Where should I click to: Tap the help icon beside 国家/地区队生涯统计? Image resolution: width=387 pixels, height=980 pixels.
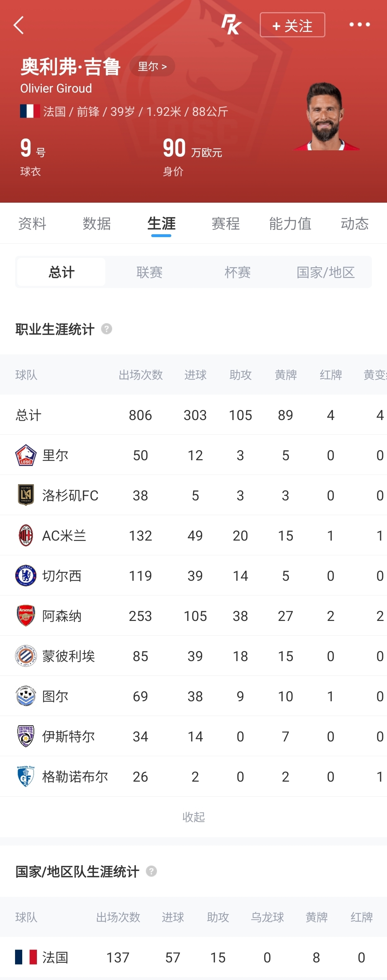click(x=151, y=871)
